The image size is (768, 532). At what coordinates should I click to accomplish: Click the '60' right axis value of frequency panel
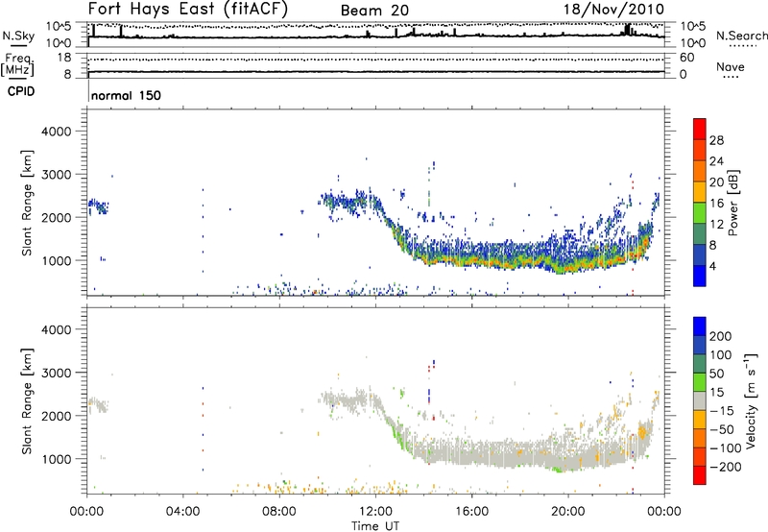click(x=687, y=58)
